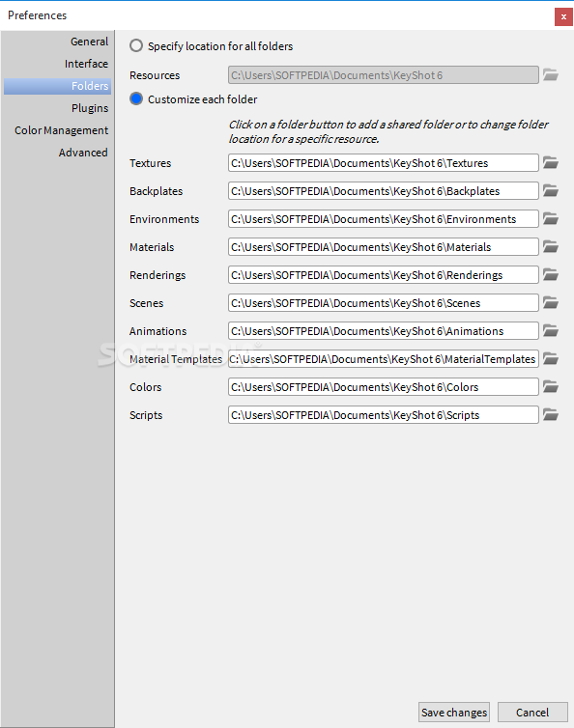Click the Environments label
The width and height of the screenshot is (574, 728).
click(x=164, y=218)
